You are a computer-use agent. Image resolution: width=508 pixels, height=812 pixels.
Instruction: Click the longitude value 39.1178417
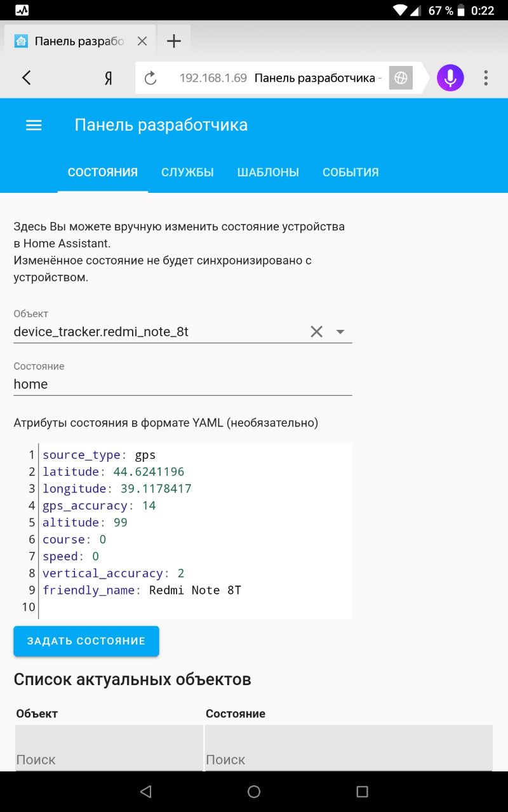pos(156,488)
